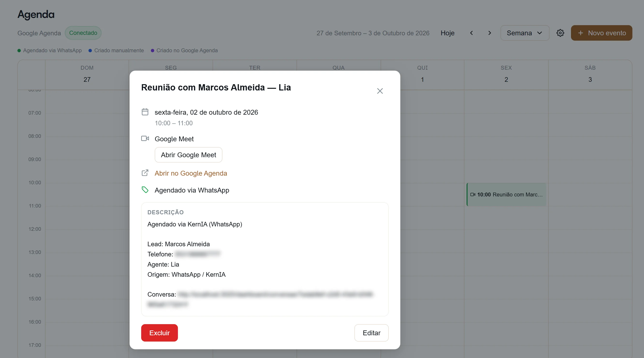The width and height of the screenshot is (644, 358).
Task: Go to next week arrow
Action: [x=490, y=33]
